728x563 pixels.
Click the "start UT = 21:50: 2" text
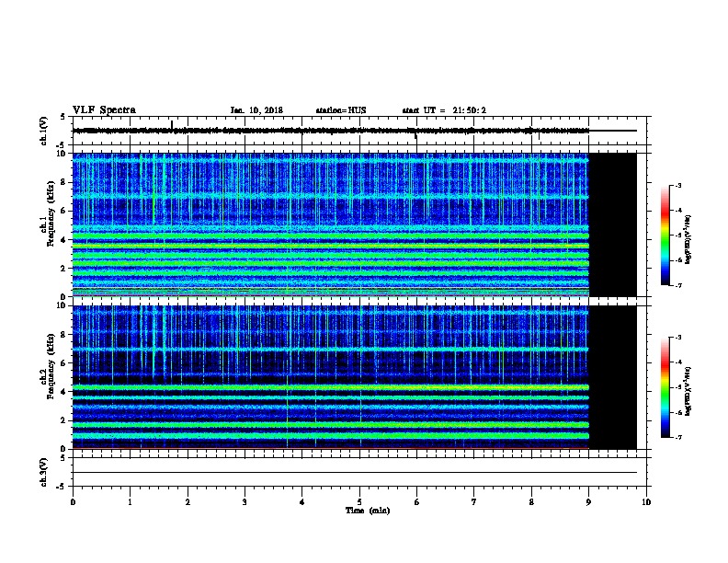click(444, 110)
